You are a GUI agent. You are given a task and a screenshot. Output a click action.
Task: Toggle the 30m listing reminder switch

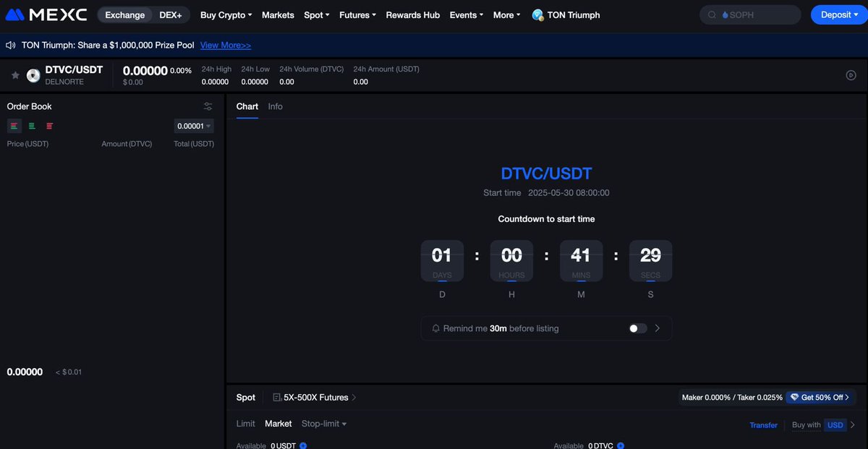[x=638, y=328]
